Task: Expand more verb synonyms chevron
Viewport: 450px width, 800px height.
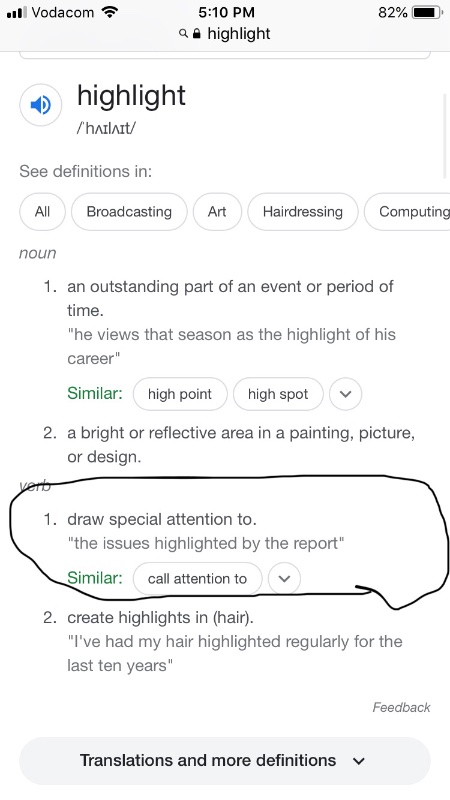Action: pos(284,579)
